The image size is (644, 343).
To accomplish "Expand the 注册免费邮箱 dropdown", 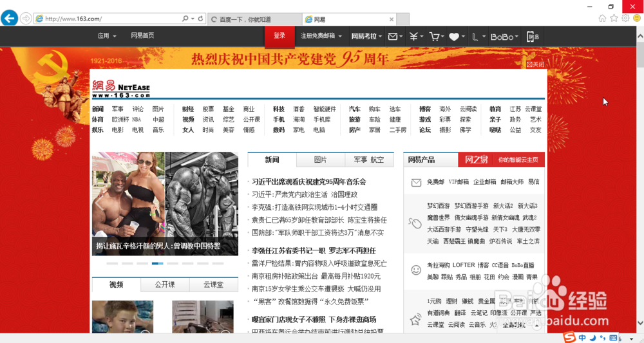I will coord(321,35).
